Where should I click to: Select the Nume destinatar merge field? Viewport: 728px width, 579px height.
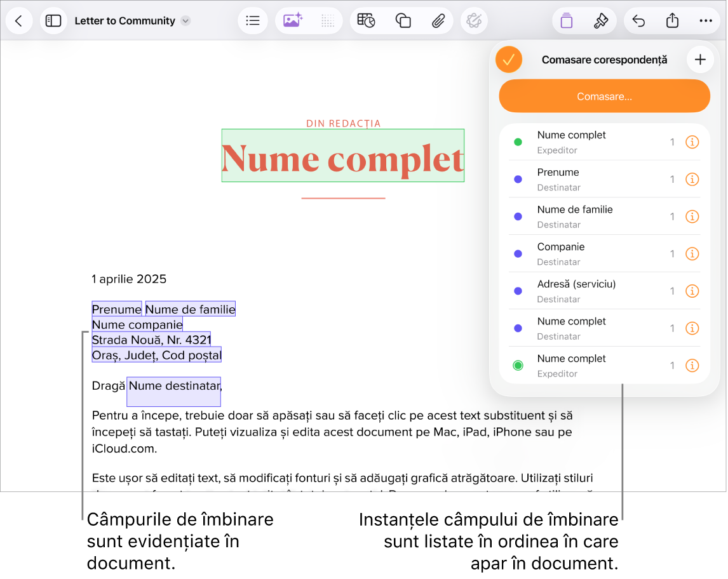[174, 391]
